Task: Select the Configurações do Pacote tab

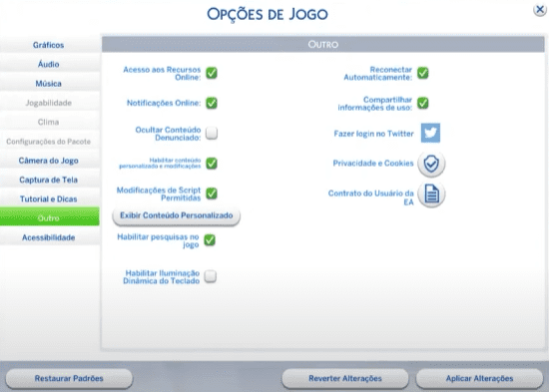Action: pyautogui.click(x=49, y=142)
